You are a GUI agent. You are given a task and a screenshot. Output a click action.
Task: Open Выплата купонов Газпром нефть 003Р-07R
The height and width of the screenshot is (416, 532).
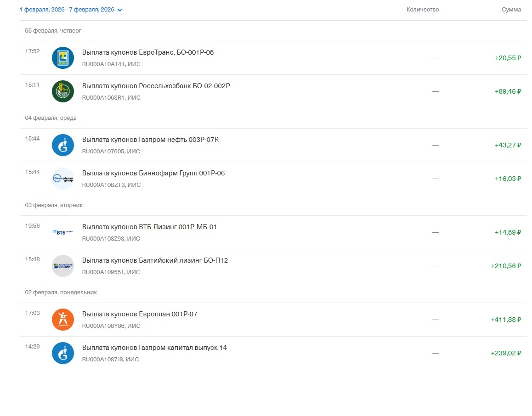150,139
